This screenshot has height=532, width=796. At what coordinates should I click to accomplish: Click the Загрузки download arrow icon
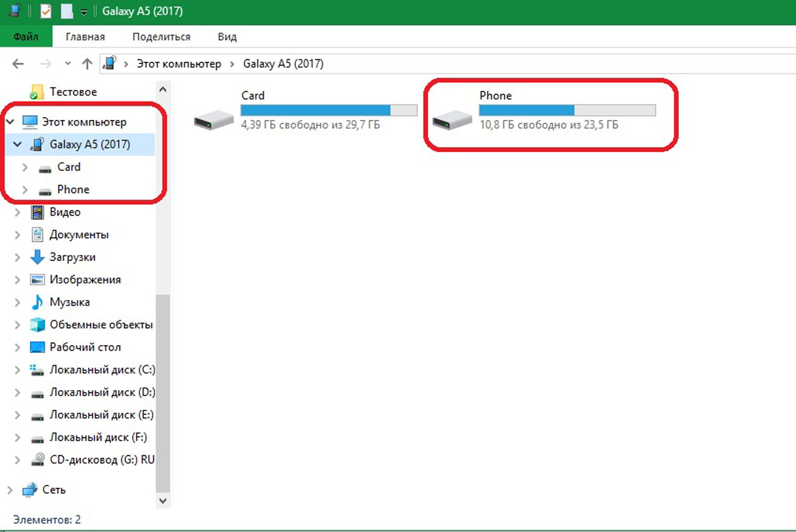(x=37, y=257)
